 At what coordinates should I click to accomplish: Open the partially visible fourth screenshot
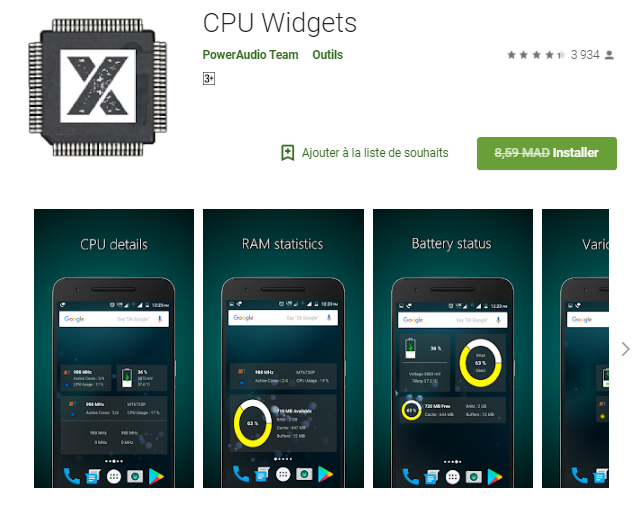pyautogui.click(x=575, y=348)
